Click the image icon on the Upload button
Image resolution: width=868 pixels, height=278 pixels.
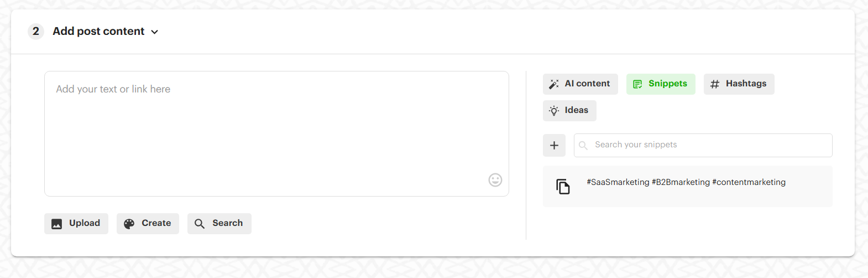56,224
